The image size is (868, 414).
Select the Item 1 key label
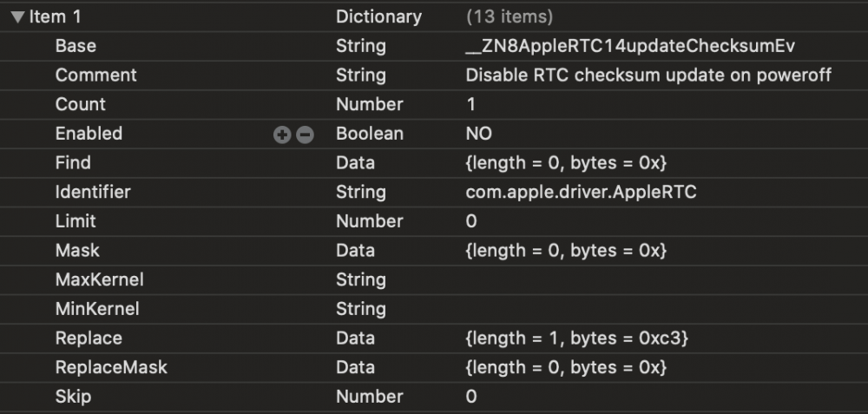tap(55, 17)
